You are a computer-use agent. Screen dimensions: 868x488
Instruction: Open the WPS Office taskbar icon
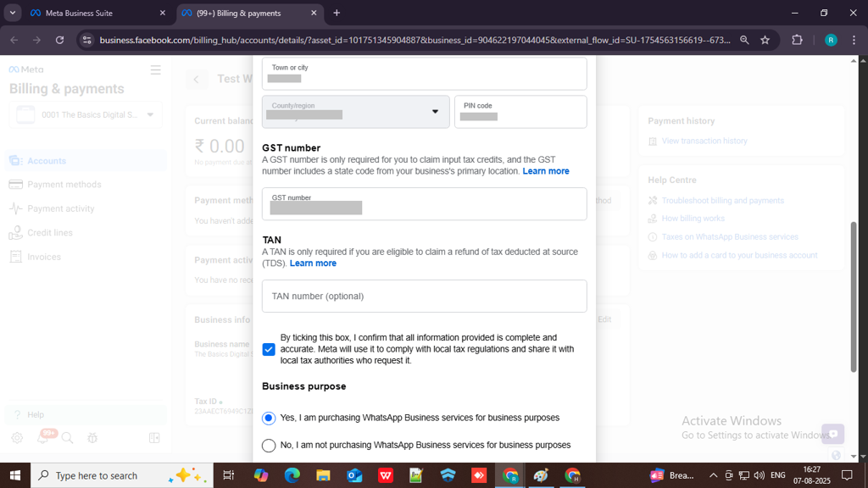(x=386, y=475)
